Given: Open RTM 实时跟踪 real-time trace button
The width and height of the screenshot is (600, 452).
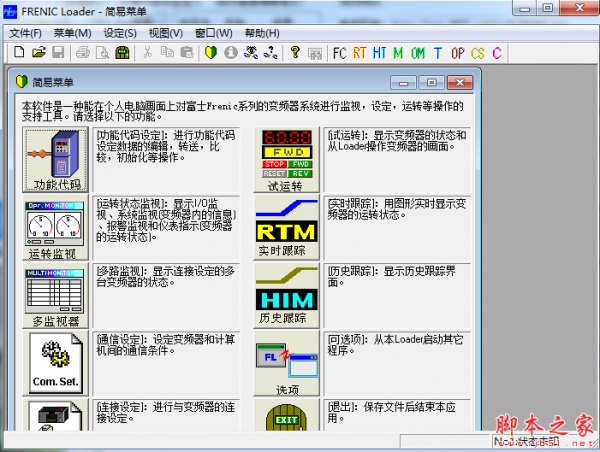Looking at the screenshot, I should point(287,227).
